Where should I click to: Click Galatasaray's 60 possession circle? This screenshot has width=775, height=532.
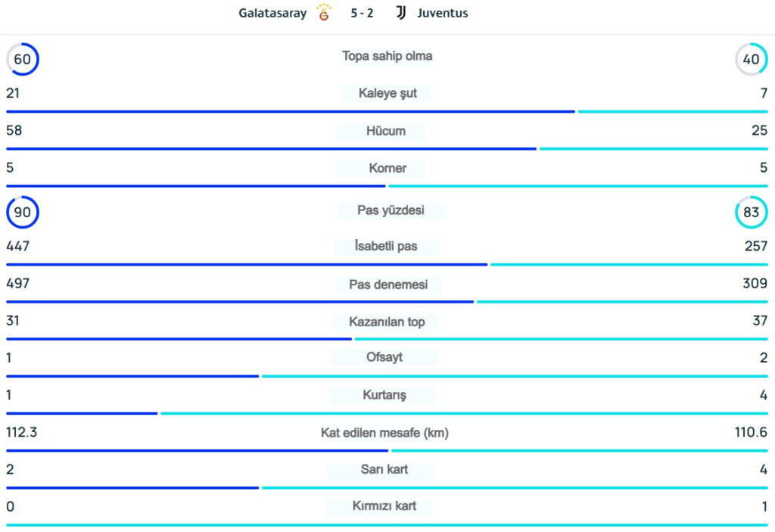[x=23, y=59]
